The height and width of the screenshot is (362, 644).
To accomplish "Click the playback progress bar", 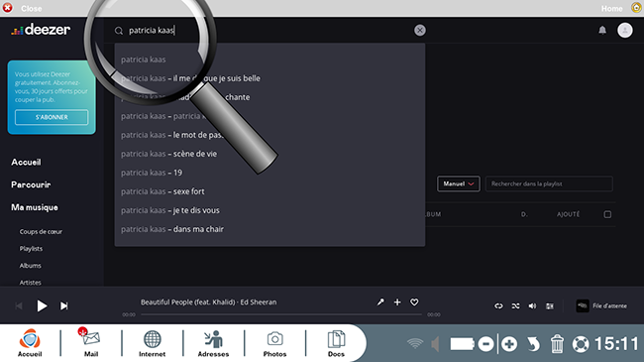I will coord(281,314).
